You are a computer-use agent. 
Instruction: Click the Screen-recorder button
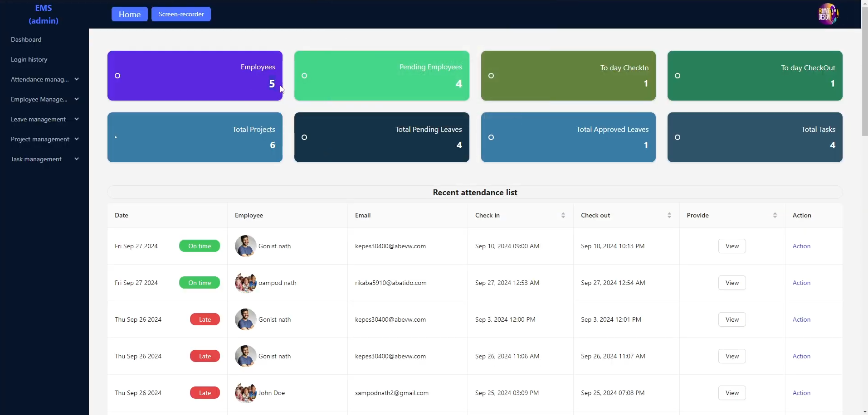[181, 14]
